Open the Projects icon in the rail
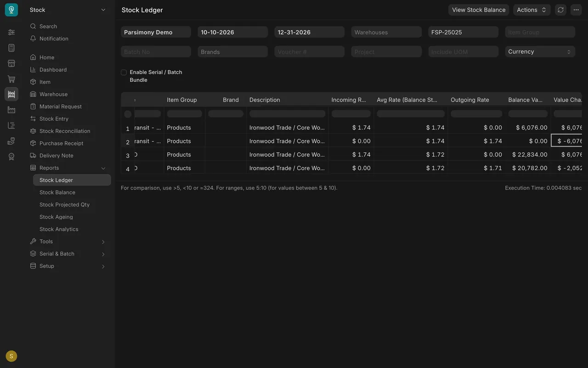 coord(11,125)
